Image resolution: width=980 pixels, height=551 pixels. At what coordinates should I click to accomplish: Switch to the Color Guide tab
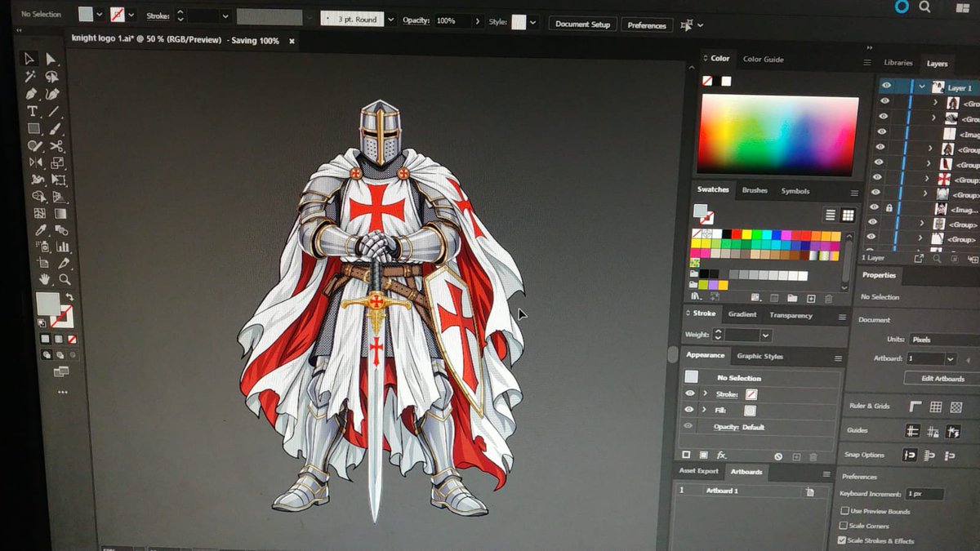pos(764,60)
